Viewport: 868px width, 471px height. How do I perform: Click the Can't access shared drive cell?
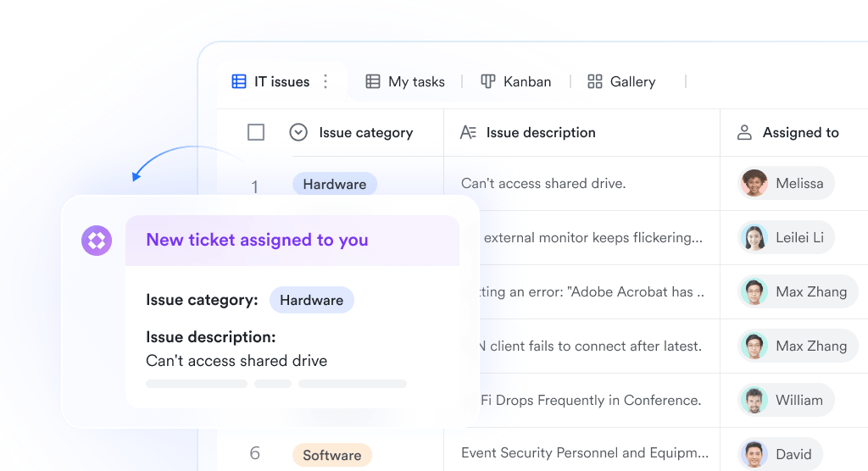(x=581, y=183)
